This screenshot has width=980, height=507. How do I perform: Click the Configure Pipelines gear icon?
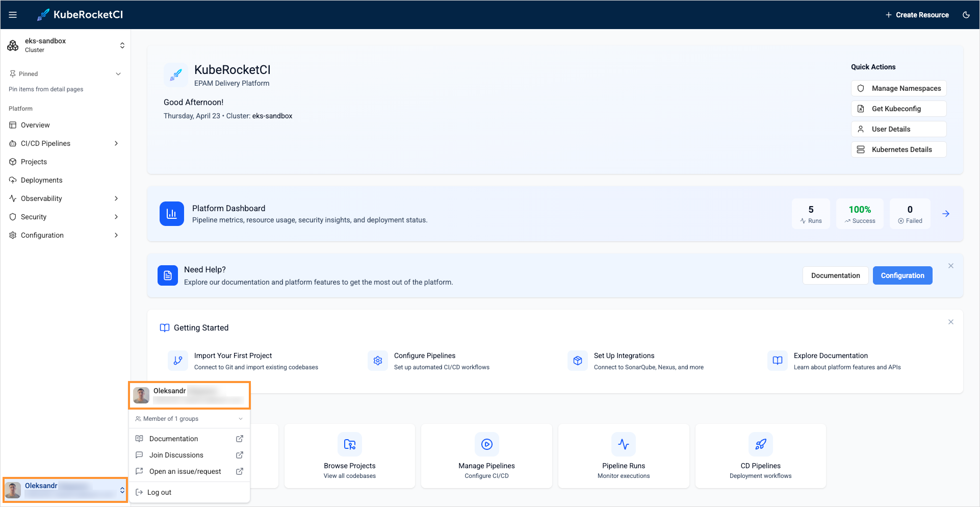coord(378,361)
